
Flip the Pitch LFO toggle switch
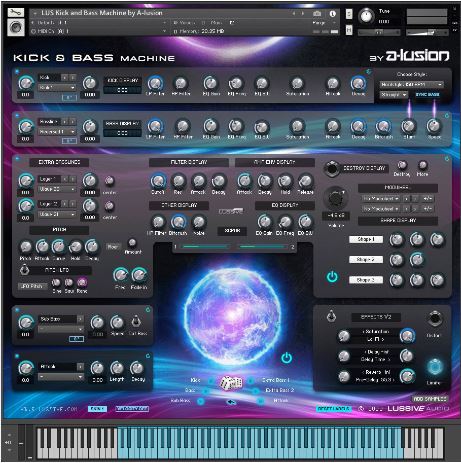click(x=24, y=269)
